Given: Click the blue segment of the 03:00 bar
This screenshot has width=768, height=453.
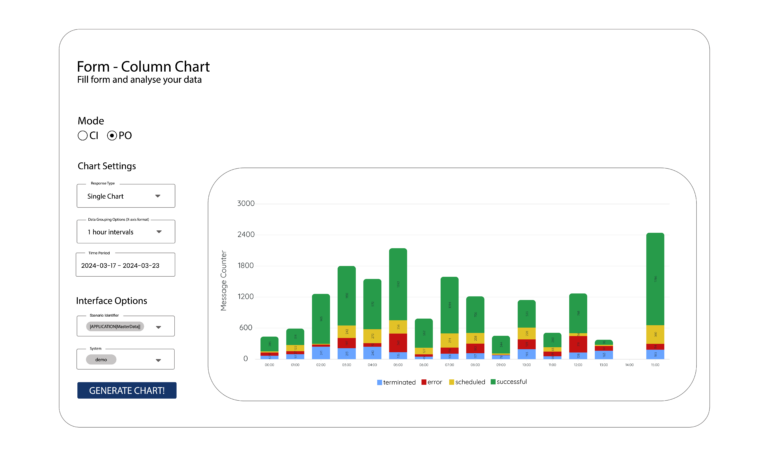Looking at the screenshot, I should 346,353.
